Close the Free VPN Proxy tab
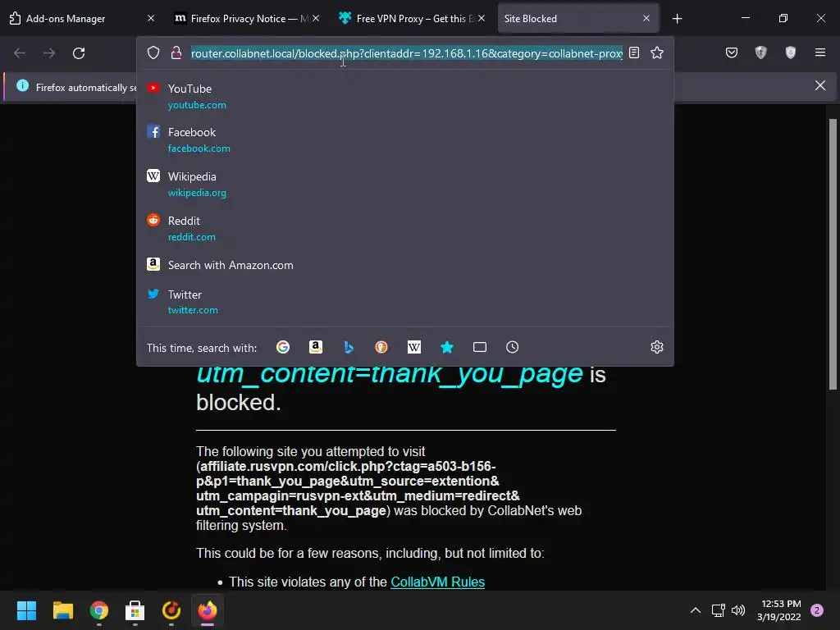Screen dimensions: 840x630 coord(482,19)
